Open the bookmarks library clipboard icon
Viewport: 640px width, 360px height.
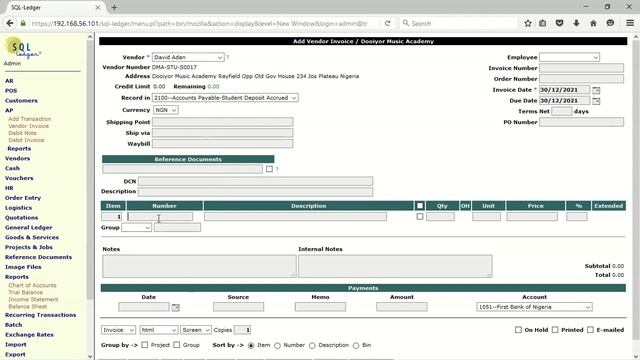coord(542,23)
